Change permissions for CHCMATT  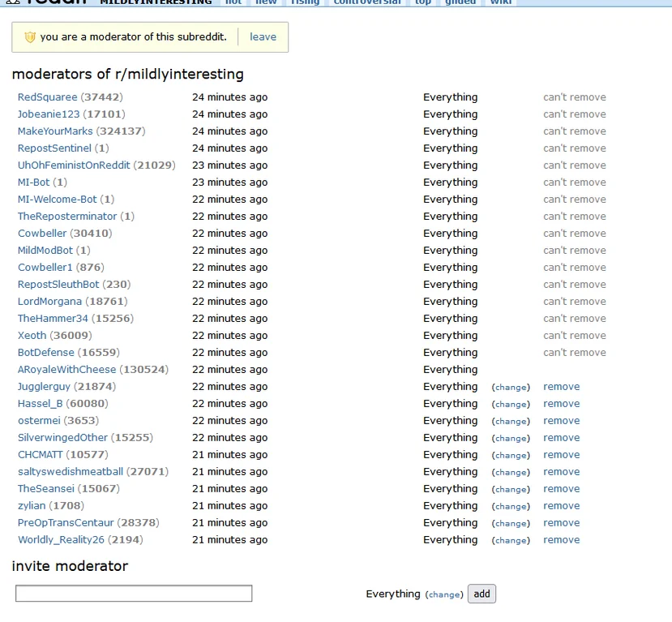[x=511, y=456]
